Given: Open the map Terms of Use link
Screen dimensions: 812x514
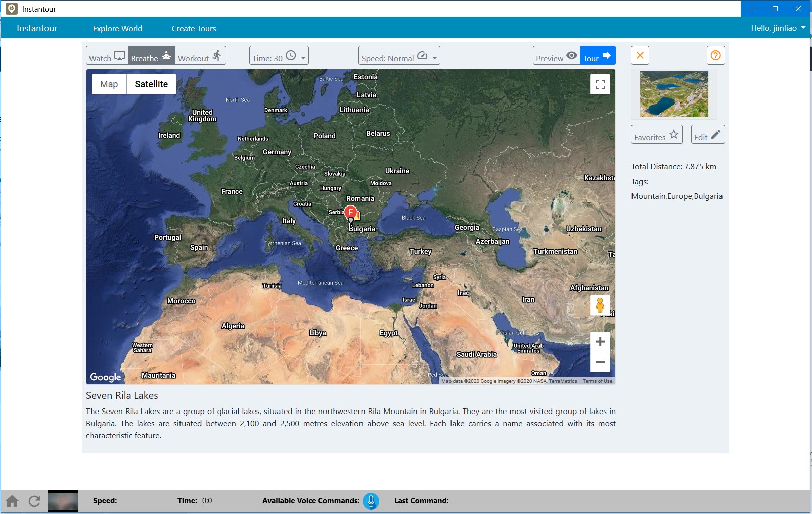Looking at the screenshot, I should (597, 381).
